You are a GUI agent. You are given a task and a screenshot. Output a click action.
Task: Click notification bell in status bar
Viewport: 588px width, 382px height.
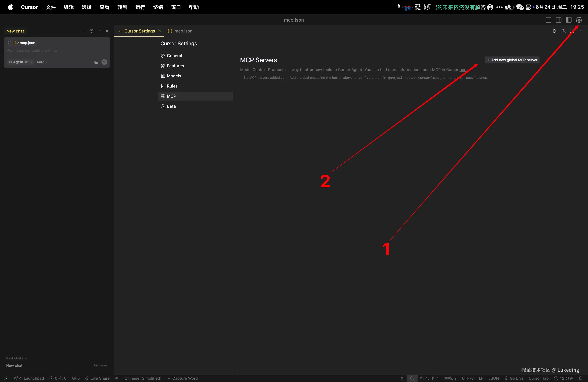pos(581,378)
